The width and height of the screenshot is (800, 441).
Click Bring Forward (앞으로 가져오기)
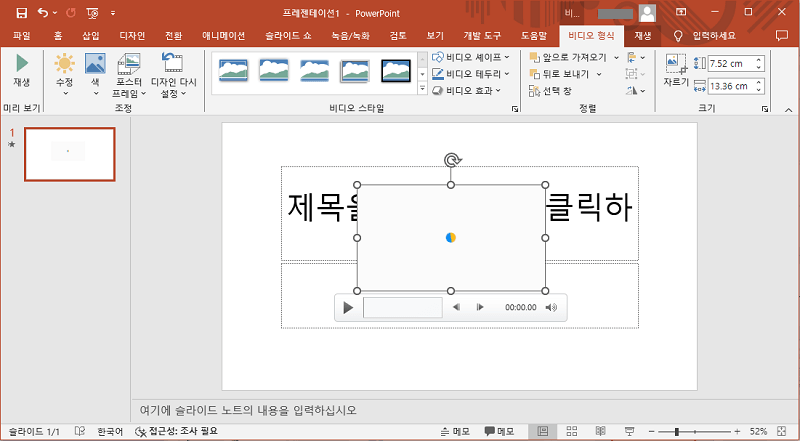(x=568, y=57)
